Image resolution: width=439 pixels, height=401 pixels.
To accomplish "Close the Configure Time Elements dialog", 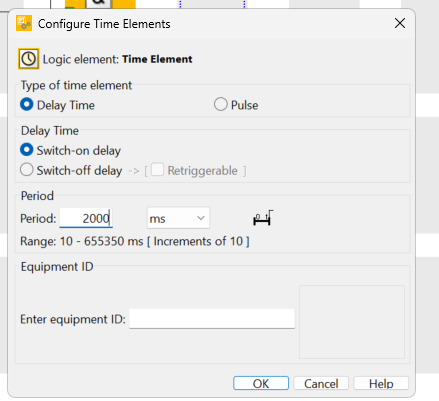I will (400, 23).
